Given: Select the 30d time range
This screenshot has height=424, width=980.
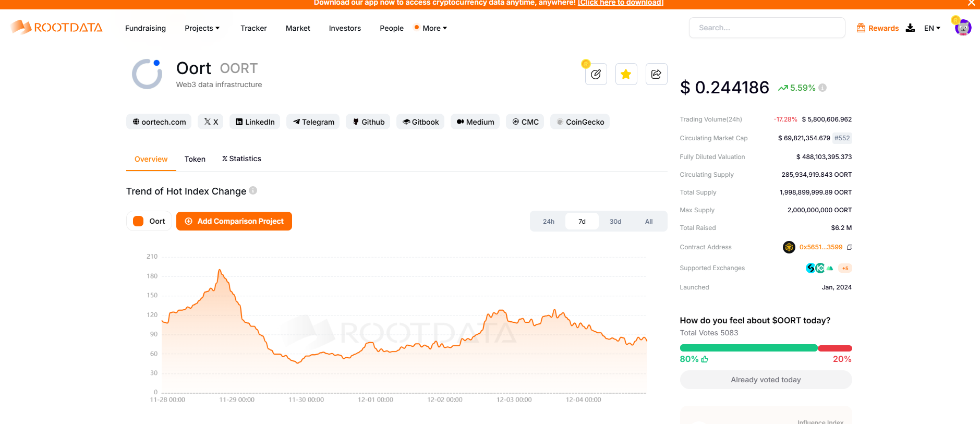Looking at the screenshot, I should (615, 221).
